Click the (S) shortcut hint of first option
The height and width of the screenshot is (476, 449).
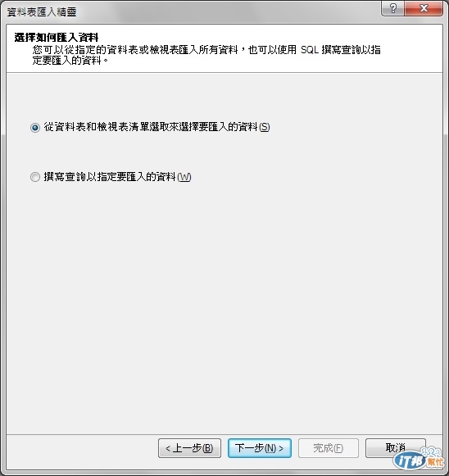point(265,127)
